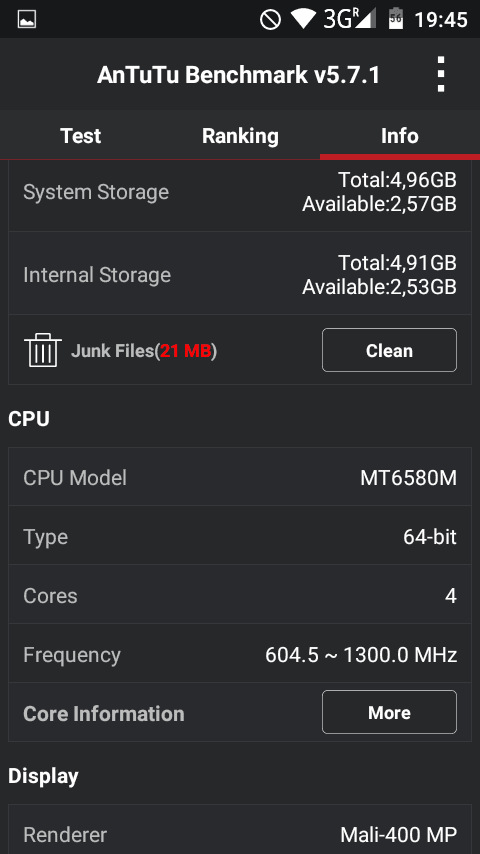Show more core information
Image resolution: width=480 pixels, height=854 pixels.
pos(389,712)
